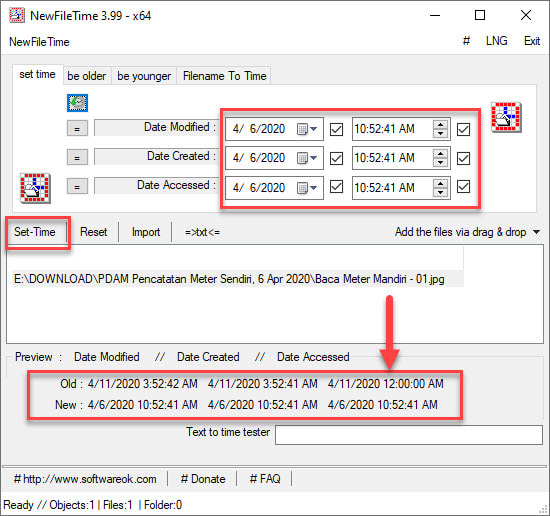The height and width of the screenshot is (516, 550).
Task: Open calendar dropdown for Date Modified
Action: click(308, 129)
